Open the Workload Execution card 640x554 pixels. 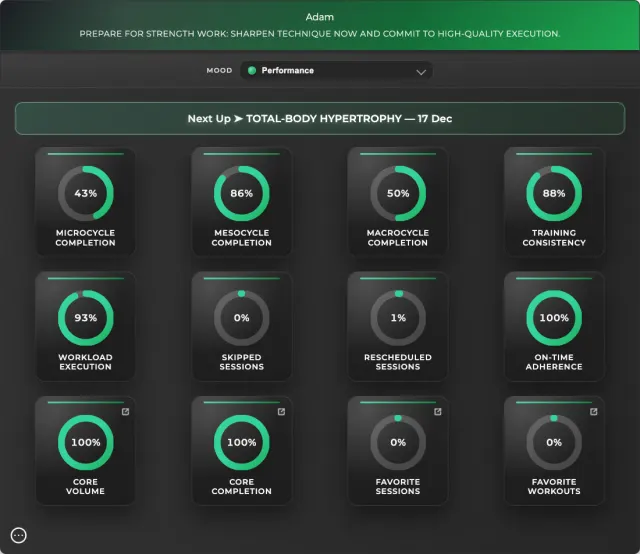point(86,326)
